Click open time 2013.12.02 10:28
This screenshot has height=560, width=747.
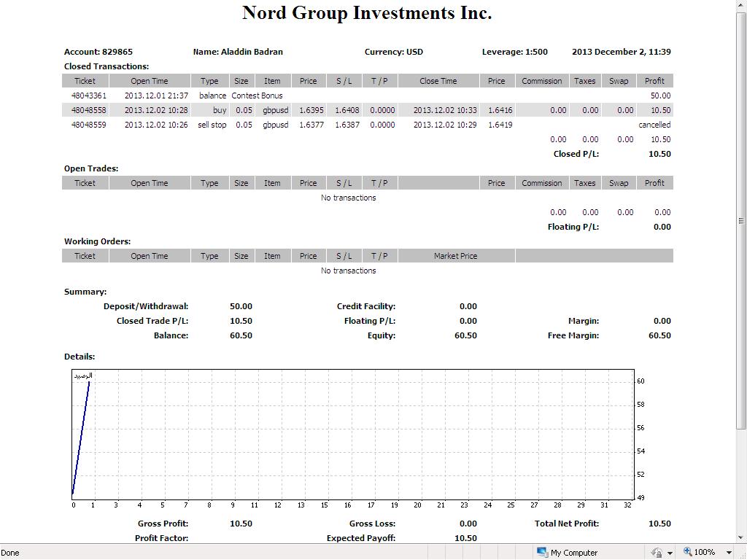[x=156, y=110]
